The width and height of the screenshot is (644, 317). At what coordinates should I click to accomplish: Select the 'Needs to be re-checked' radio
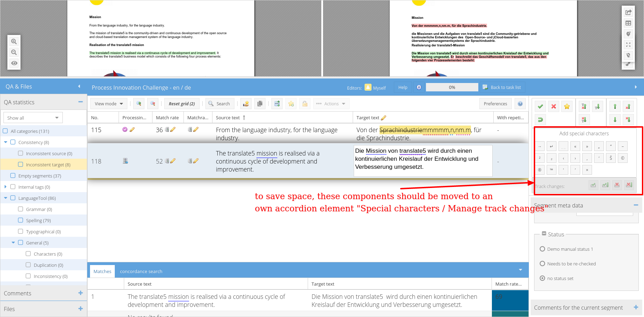point(542,264)
